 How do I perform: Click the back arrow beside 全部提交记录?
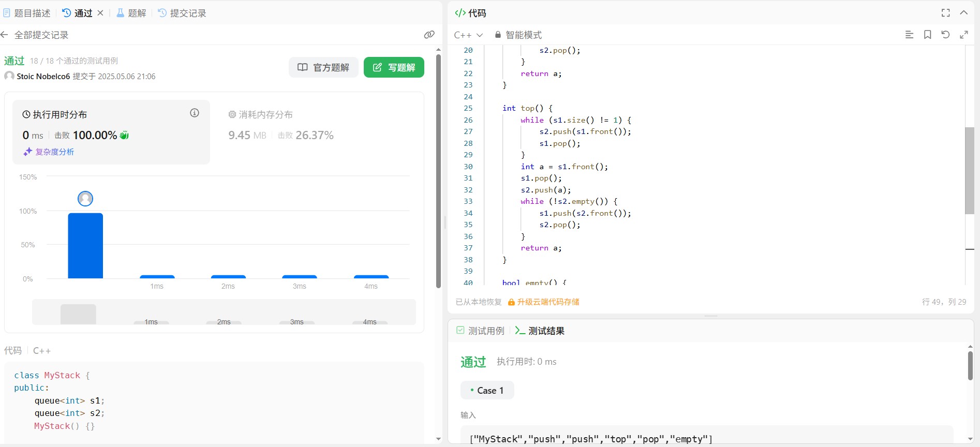(x=5, y=35)
